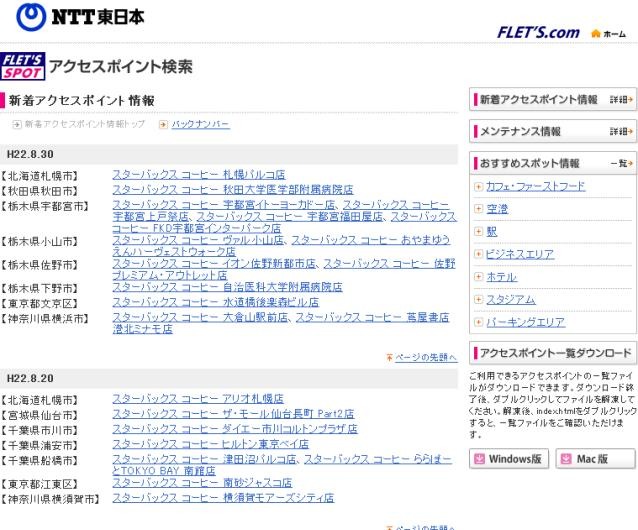
Task: Open 津田沼パルコ店 Starbucks link
Action: [204, 460]
